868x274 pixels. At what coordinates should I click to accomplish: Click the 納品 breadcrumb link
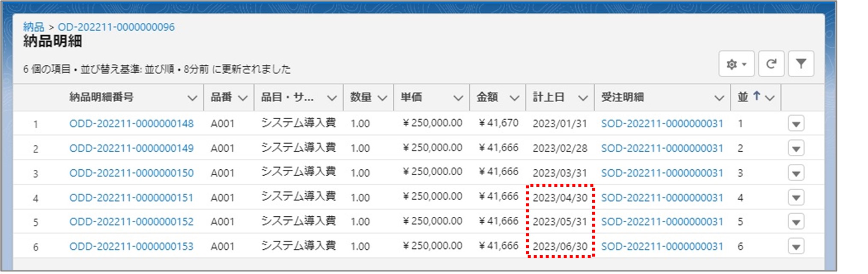[34, 27]
